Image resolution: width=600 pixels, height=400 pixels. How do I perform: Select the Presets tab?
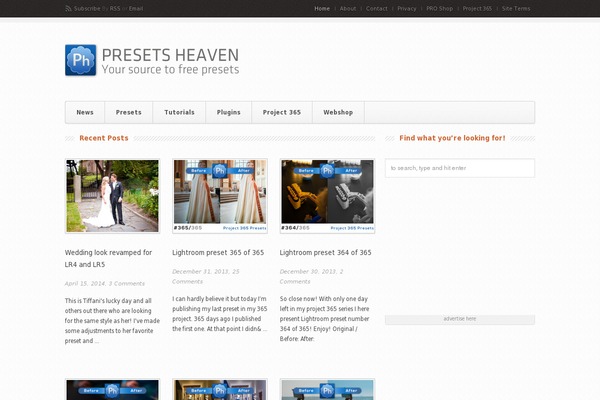click(129, 112)
